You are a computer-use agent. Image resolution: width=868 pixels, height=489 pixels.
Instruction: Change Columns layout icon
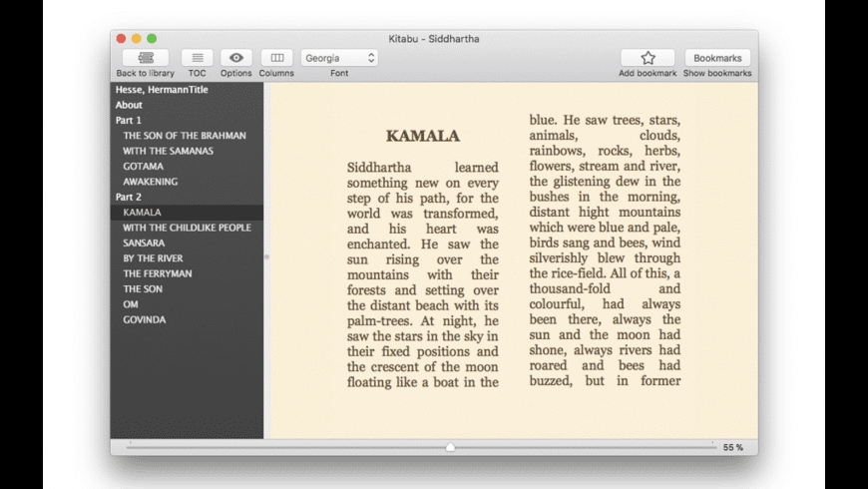pos(276,58)
